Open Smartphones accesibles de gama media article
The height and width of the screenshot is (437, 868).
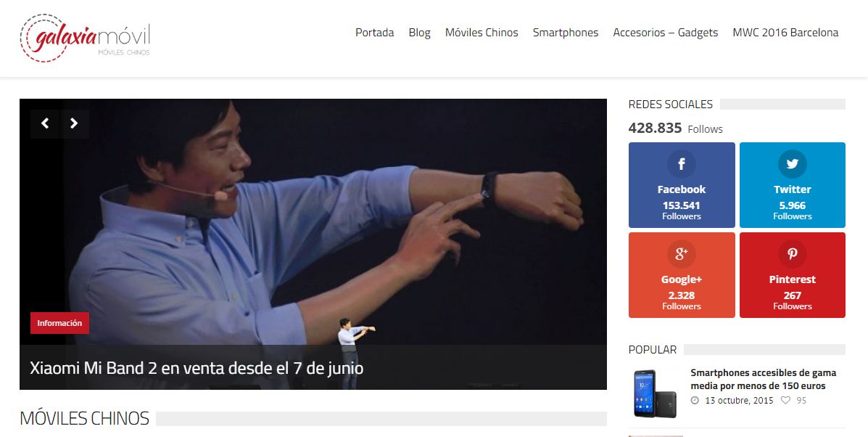coord(764,379)
